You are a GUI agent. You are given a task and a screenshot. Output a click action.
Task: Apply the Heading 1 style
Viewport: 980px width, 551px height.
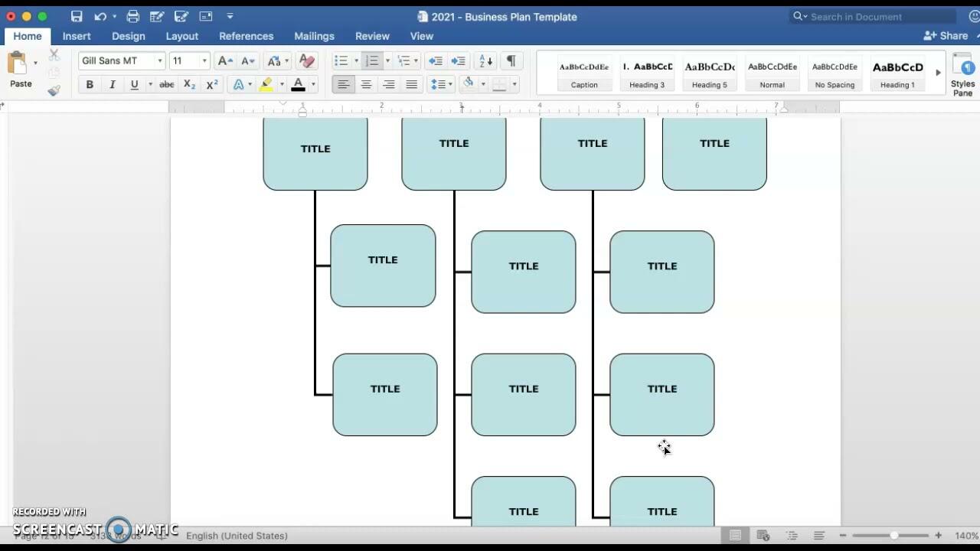pyautogui.click(x=897, y=73)
